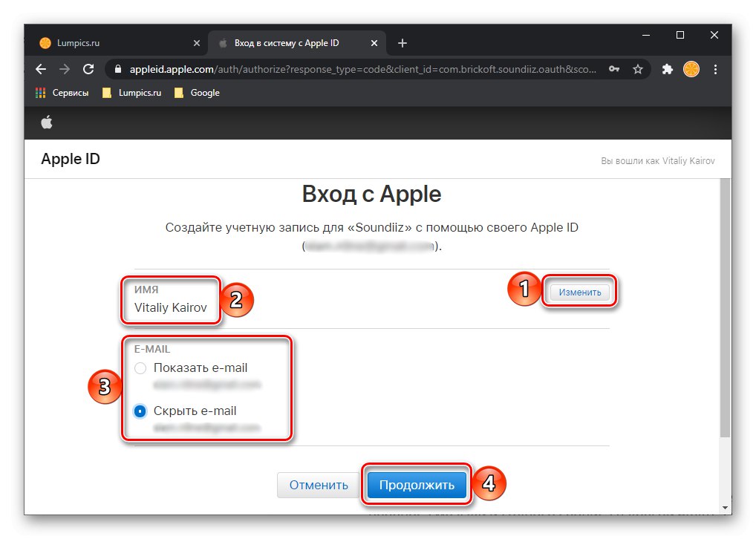This screenshot has height=539, width=756.
Task: Open the orange profile avatar
Action: 691,70
